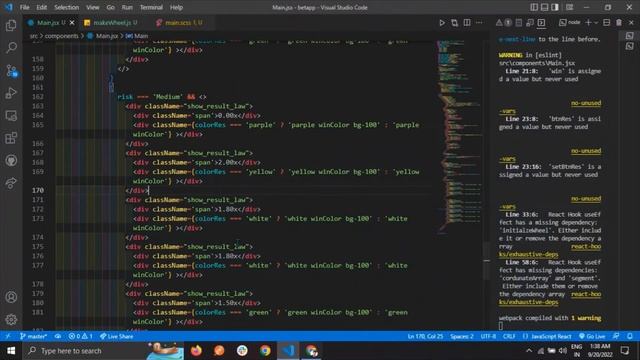Screen dimensions: 640x360
Task: Click Go Live in status bar
Action: click(x=592, y=336)
